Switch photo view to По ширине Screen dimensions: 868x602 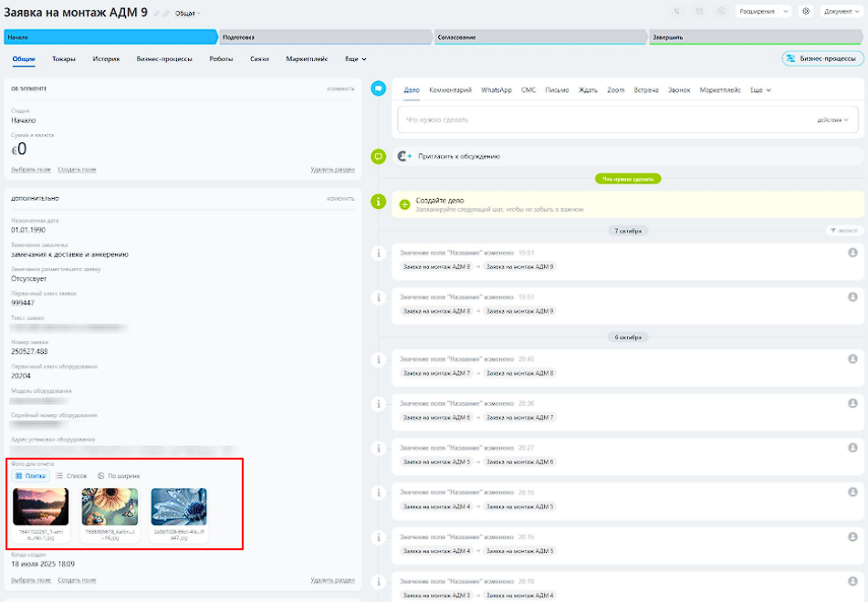click(119, 476)
